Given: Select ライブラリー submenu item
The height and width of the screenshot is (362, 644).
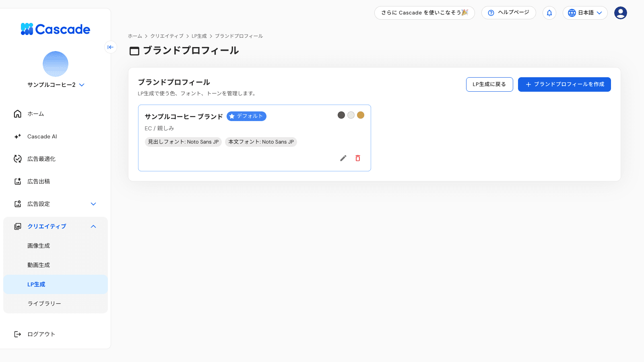Looking at the screenshot, I should (56, 304).
